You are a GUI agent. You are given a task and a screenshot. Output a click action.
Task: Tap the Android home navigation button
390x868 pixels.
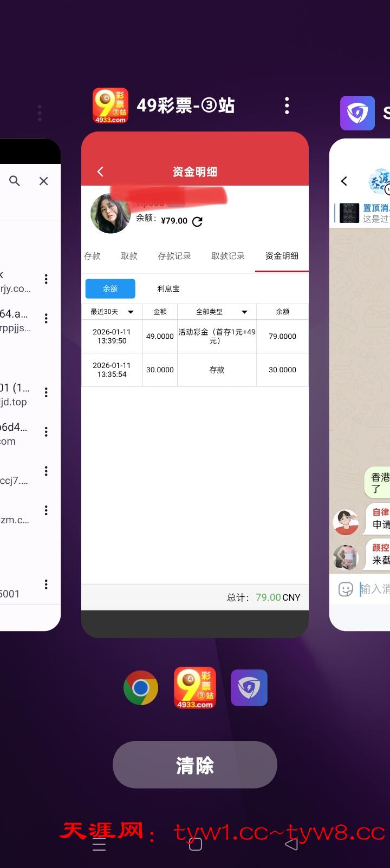tap(195, 844)
